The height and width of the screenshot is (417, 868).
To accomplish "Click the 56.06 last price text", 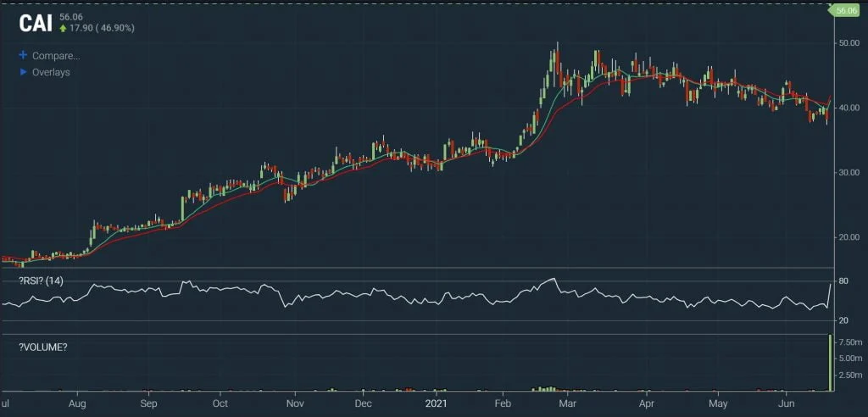I will pos(71,17).
